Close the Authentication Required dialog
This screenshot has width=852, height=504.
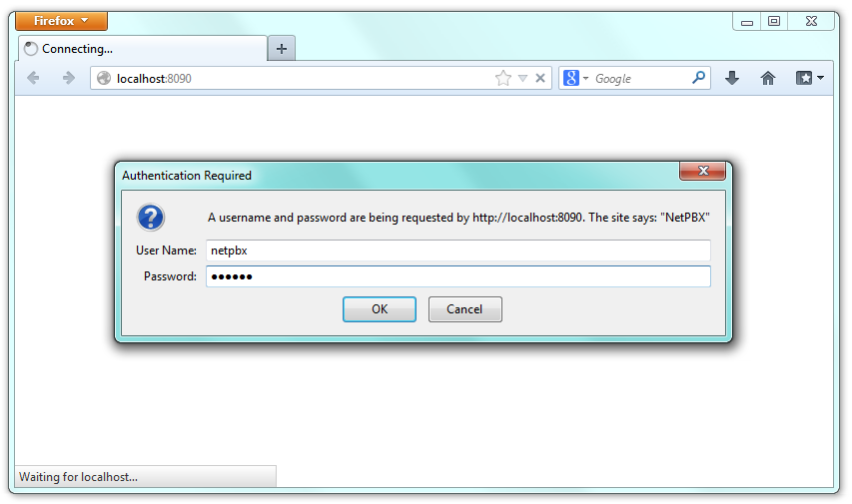pyautogui.click(x=702, y=172)
